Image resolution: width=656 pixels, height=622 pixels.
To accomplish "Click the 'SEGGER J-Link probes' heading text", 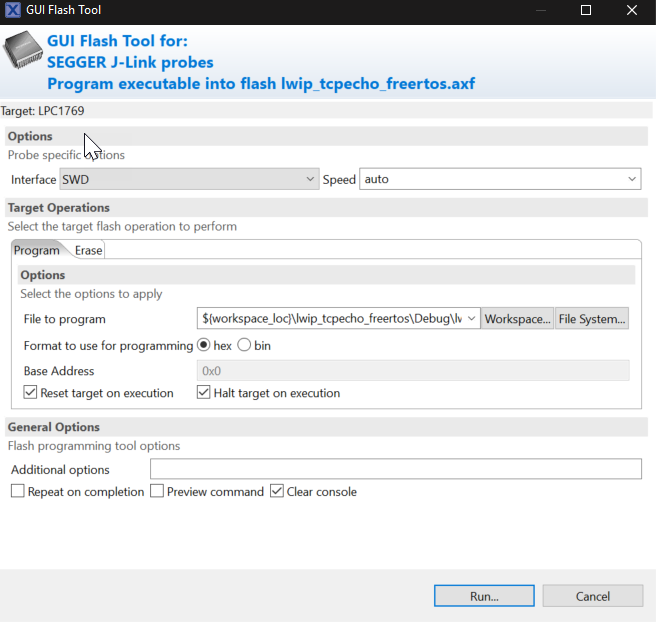I will click(x=130, y=62).
